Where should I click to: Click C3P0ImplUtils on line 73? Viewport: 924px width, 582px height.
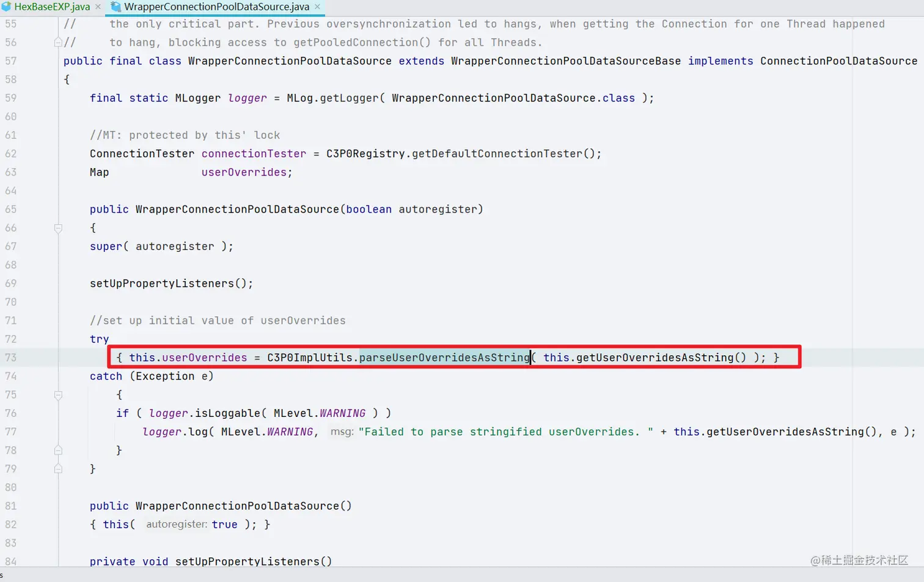tap(310, 358)
